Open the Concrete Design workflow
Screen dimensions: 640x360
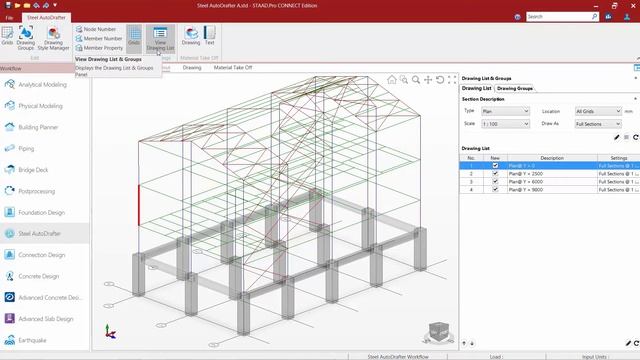point(45,276)
